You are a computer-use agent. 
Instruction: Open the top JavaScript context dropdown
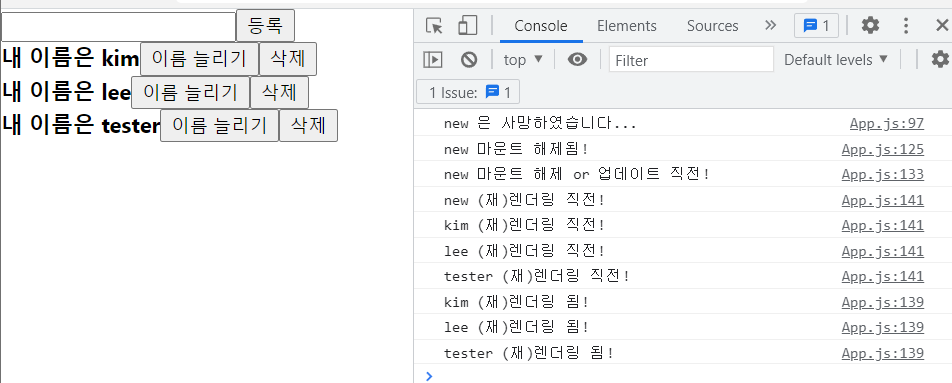(x=523, y=59)
